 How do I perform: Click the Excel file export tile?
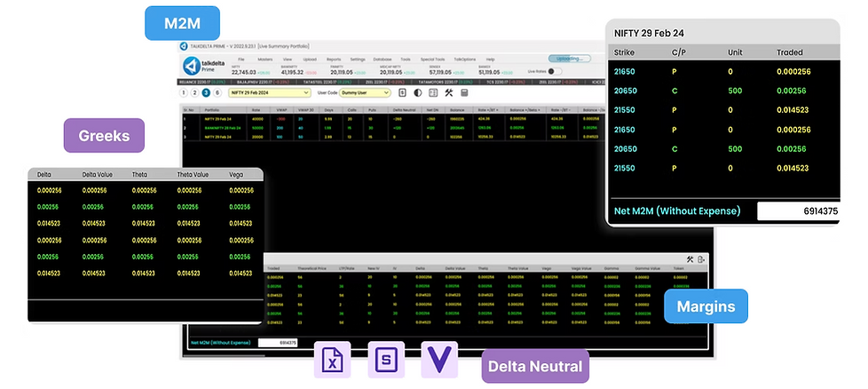332,360
